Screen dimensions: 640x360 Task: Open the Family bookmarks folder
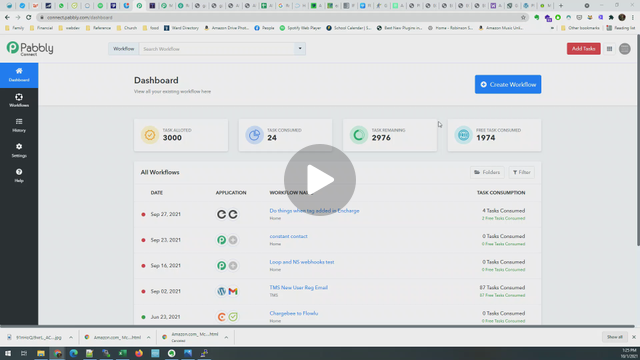point(14,28)
